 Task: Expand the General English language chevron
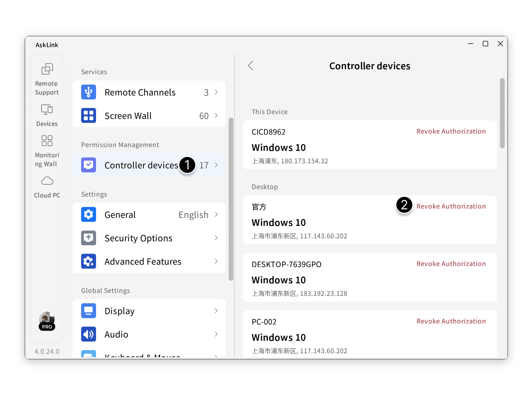[216, 215]
